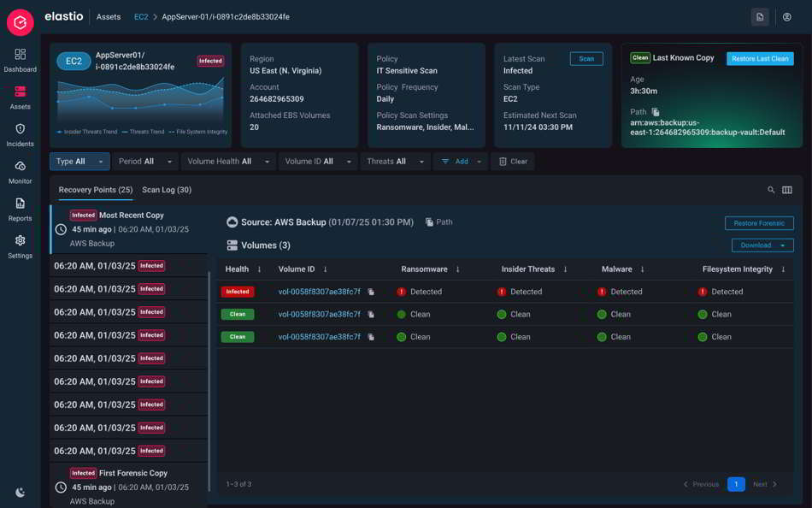Copy the source Path icon
This screenshot has height=508, width=812.
tap(429, 222)
